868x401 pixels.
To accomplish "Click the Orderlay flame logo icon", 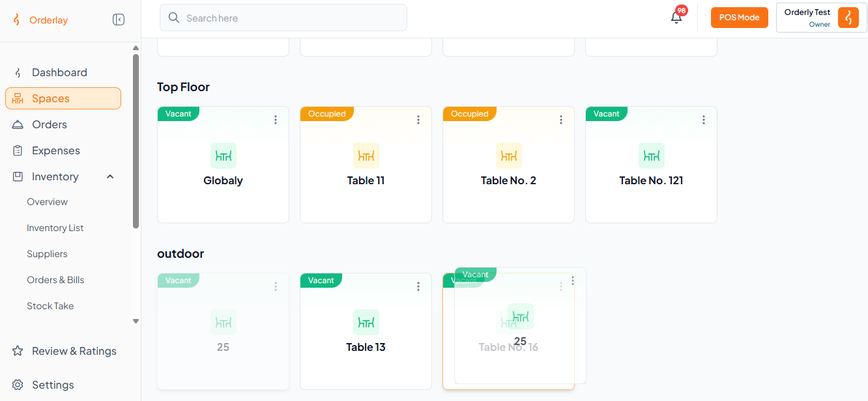I will (x=17, y=20).
